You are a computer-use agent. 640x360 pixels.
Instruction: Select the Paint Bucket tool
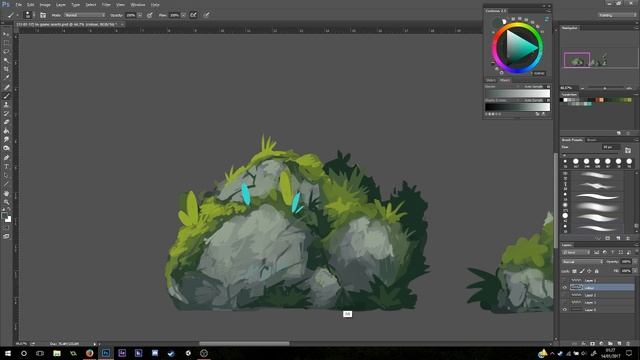point(6,131)
